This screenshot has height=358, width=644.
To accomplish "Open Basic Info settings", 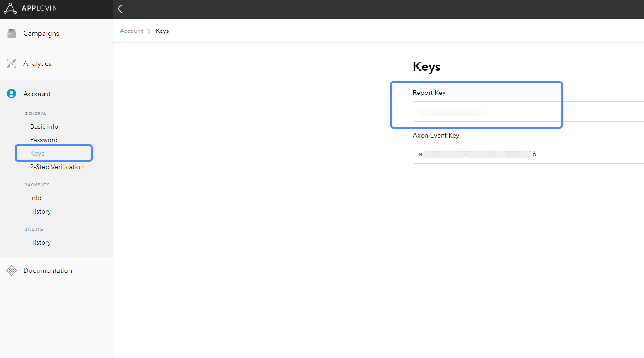I will point(44,126).
